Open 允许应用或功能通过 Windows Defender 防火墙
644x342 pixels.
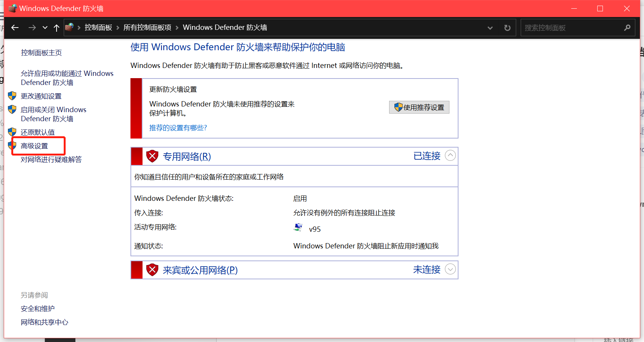[x=67, y=78]
